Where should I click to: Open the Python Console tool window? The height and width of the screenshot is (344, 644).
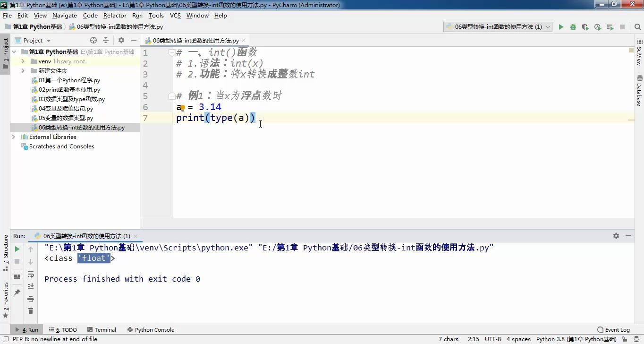(150, 330)
